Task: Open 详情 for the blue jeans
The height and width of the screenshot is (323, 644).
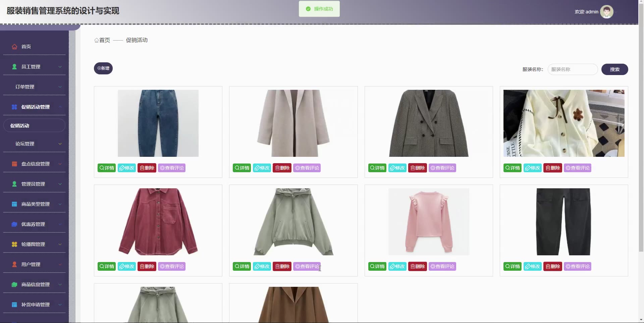Action: 107,168
